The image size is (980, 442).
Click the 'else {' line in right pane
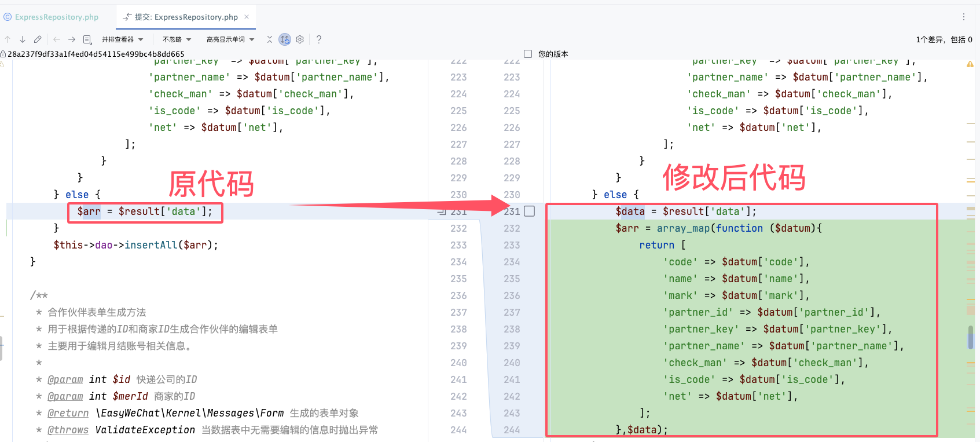[x=615, y=195]
